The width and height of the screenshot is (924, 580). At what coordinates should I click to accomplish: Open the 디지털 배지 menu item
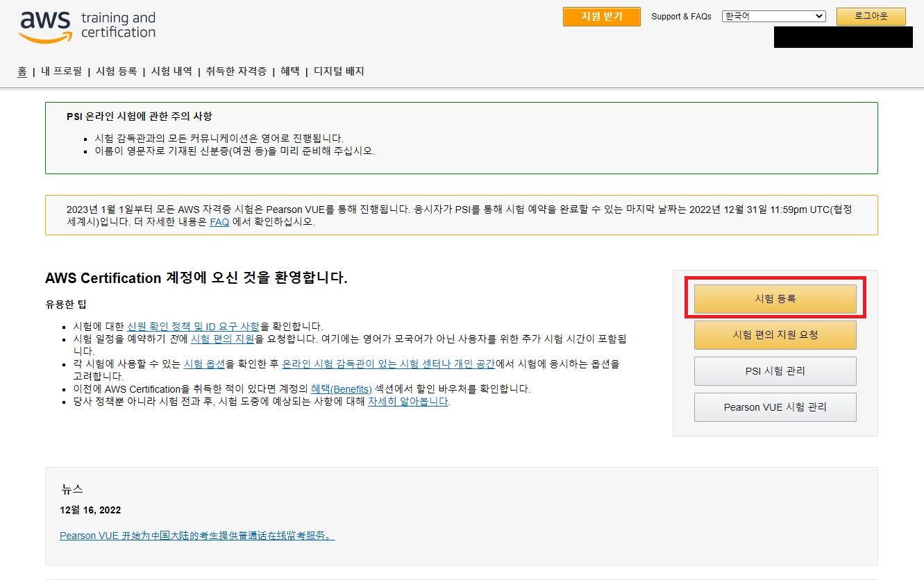click(339, 71)
